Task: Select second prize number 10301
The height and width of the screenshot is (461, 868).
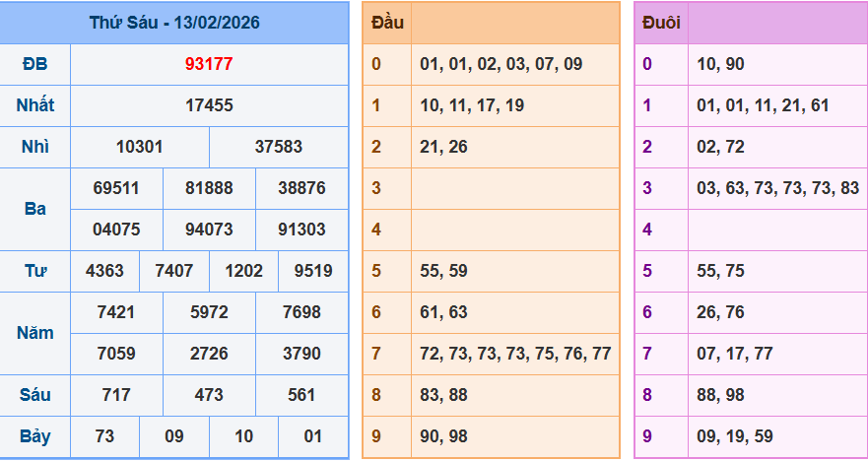Action: pyautogui.click(x=140, y=147)
